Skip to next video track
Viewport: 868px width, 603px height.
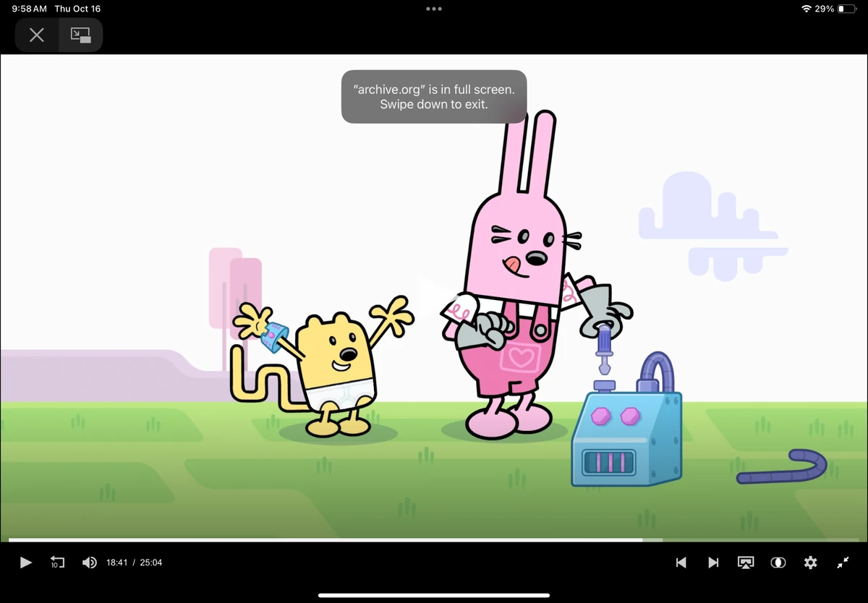(x=713, y=563)
